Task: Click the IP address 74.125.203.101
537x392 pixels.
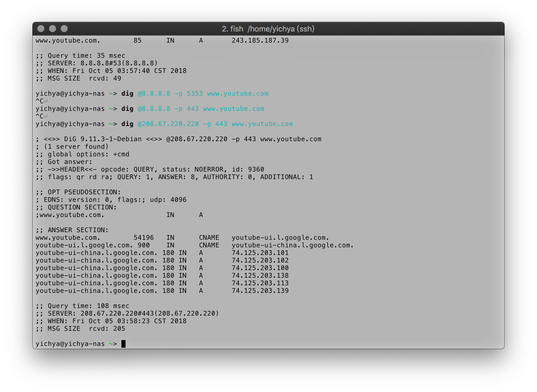Action: click(x=260, y=253)
